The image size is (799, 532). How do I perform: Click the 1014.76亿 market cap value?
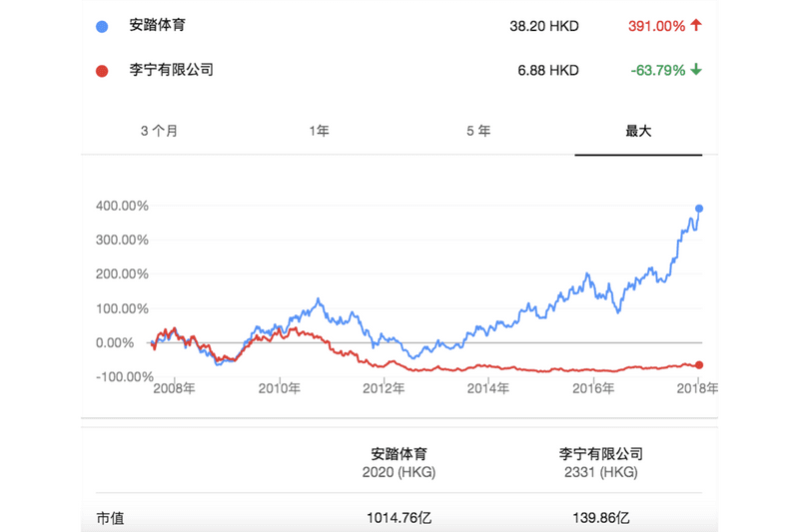[x=399, y=518]
